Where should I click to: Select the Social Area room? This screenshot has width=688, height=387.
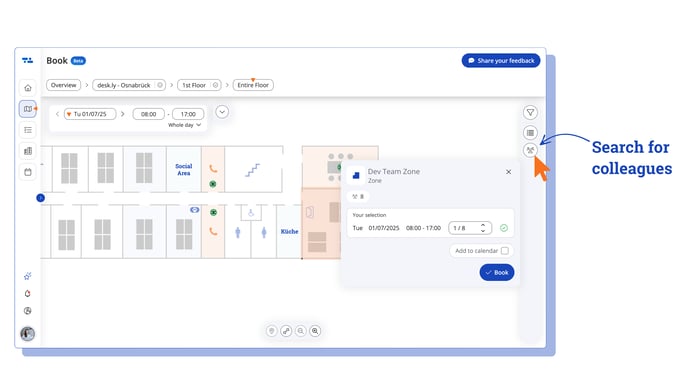pos(184,169)
